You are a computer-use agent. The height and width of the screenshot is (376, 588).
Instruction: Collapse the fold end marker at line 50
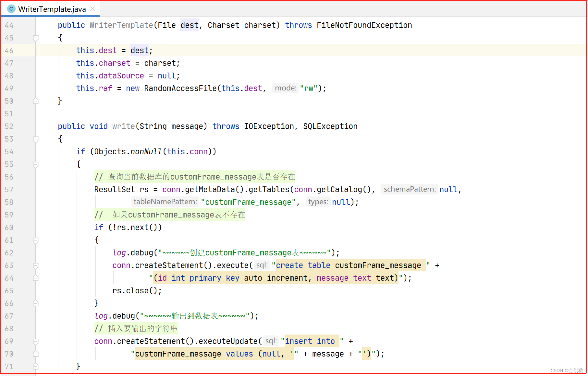click(36, 101)
